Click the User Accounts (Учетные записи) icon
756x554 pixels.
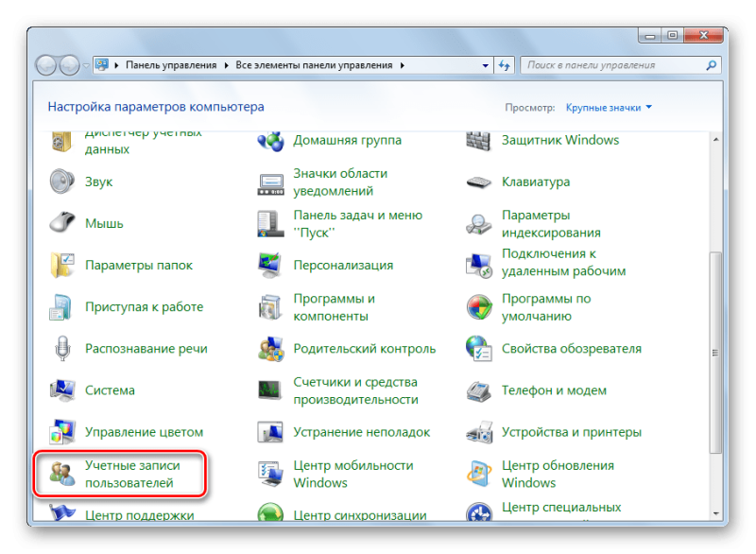62,474
